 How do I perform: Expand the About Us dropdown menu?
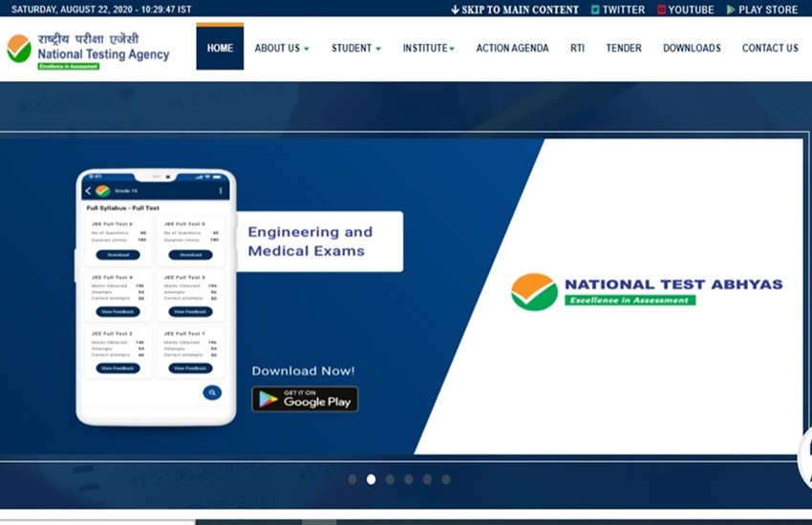click(x=281, y=49)
